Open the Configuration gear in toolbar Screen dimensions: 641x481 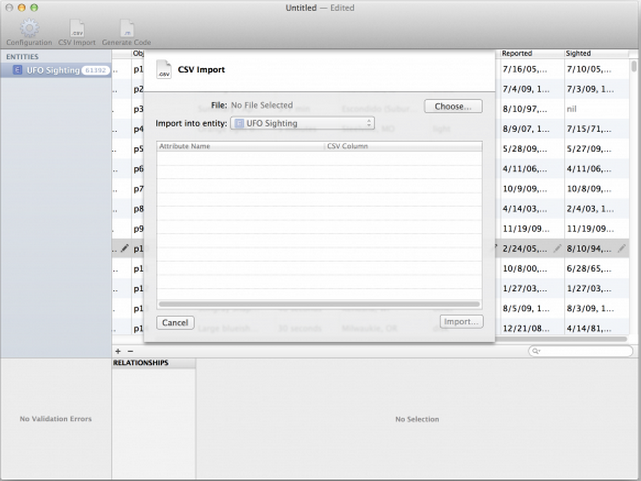(x=29, y=29)
